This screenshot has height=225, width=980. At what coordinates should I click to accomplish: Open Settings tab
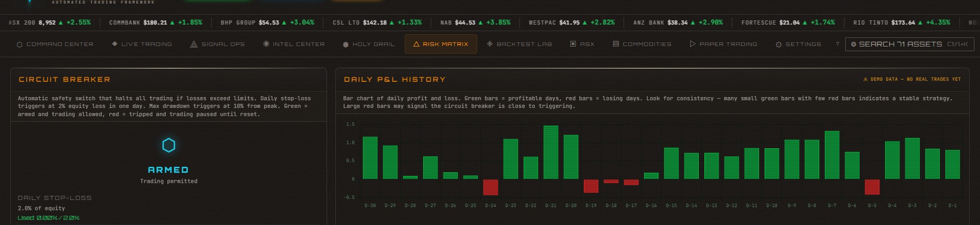click(798, 44)
